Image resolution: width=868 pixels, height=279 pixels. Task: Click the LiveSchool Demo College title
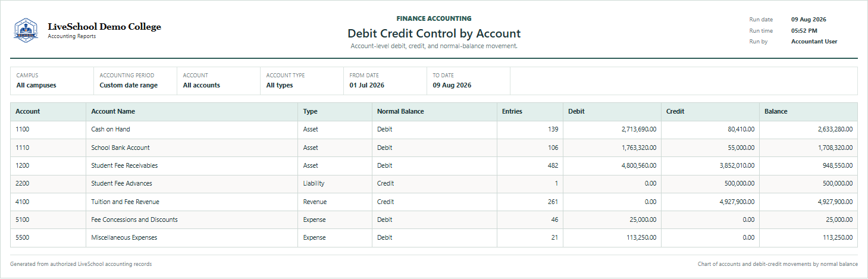(104, 27)
